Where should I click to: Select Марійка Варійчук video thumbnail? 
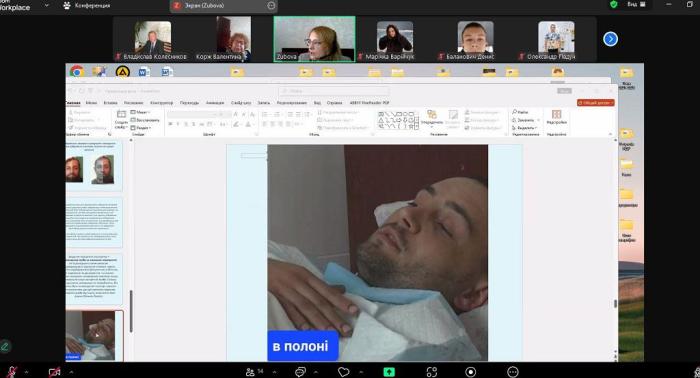[395, 39]
